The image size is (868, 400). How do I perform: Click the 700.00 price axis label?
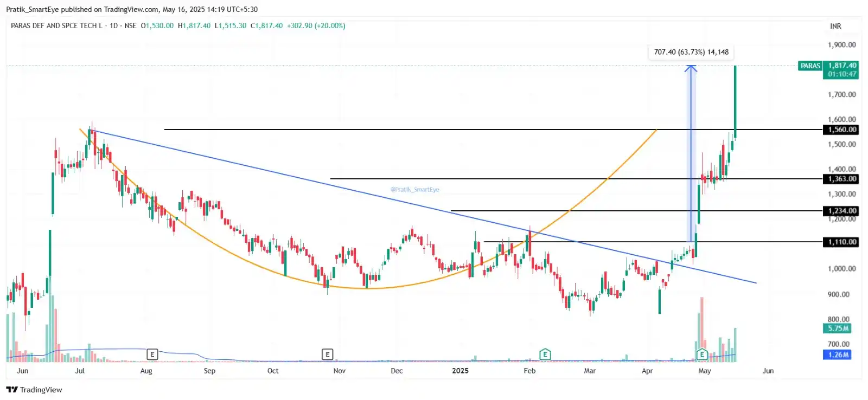coord(839,344)
